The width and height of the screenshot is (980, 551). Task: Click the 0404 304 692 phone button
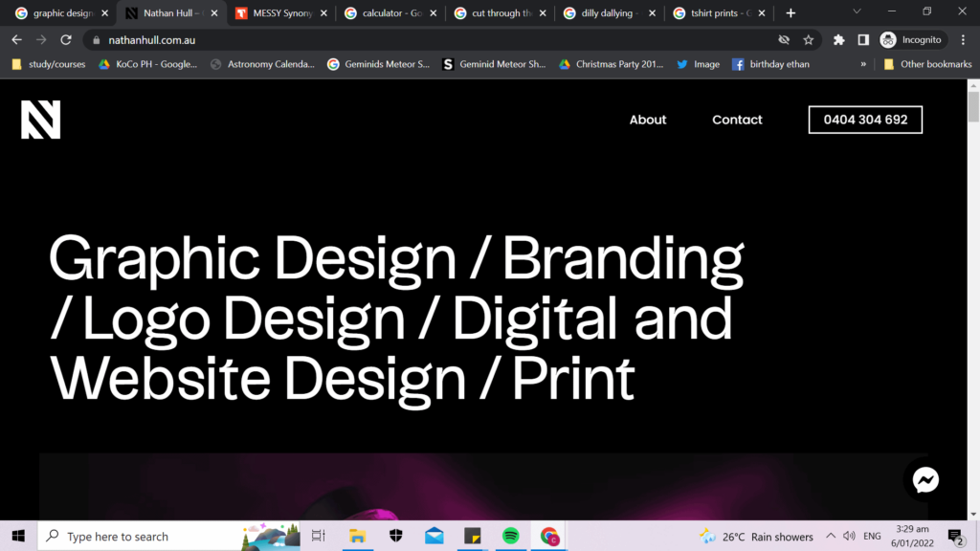(865, 120)
